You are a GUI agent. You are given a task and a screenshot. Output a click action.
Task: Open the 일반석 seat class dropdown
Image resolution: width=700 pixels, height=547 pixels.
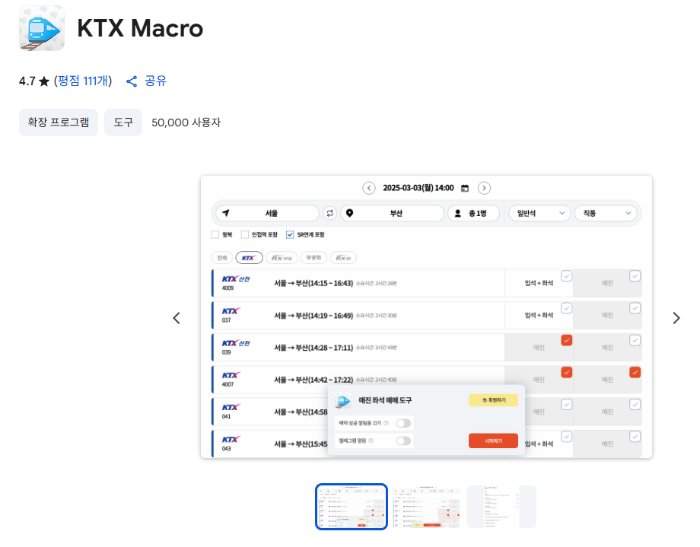click(x=539, y=213)
